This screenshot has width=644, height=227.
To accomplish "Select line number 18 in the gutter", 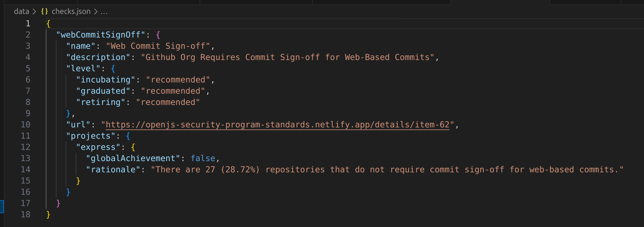I will 25,215.
